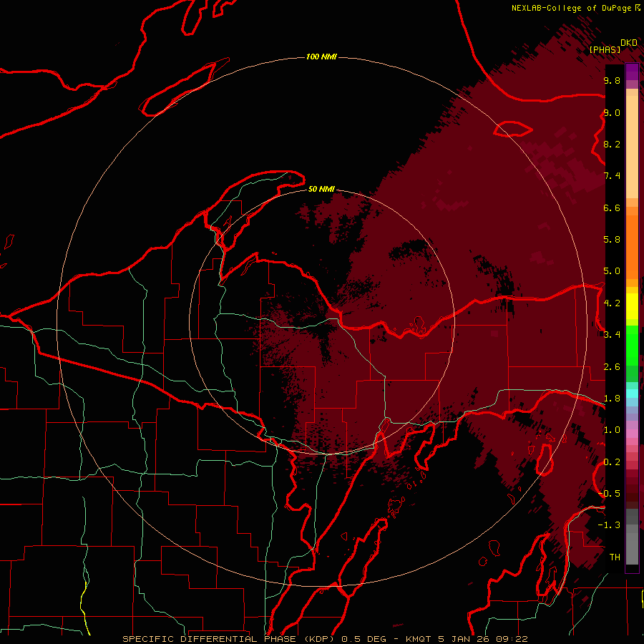Click the 7.4 scale value
Image resolution: width=644 pixels, height=644 pixels.
(x=612, y=176)
